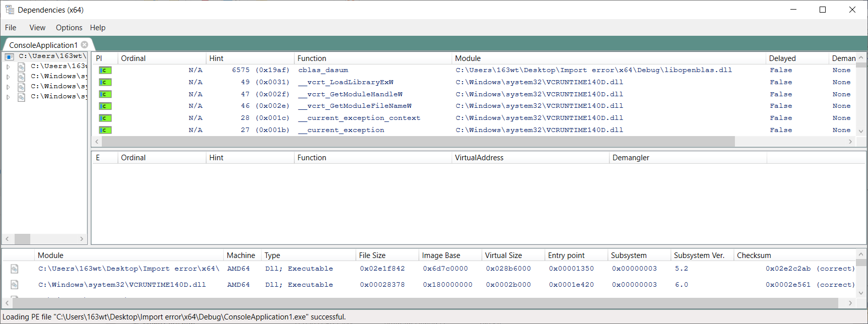The image size is (868, 324).
Task: Click the VirtualAddress column header in exports
Action: [x=530, y=158]
